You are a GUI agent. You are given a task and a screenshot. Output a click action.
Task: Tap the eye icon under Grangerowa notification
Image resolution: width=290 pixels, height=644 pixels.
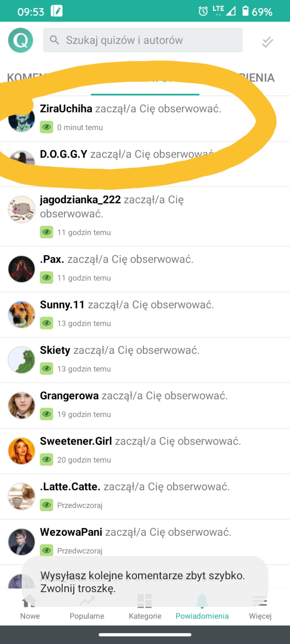click(47, 414)
